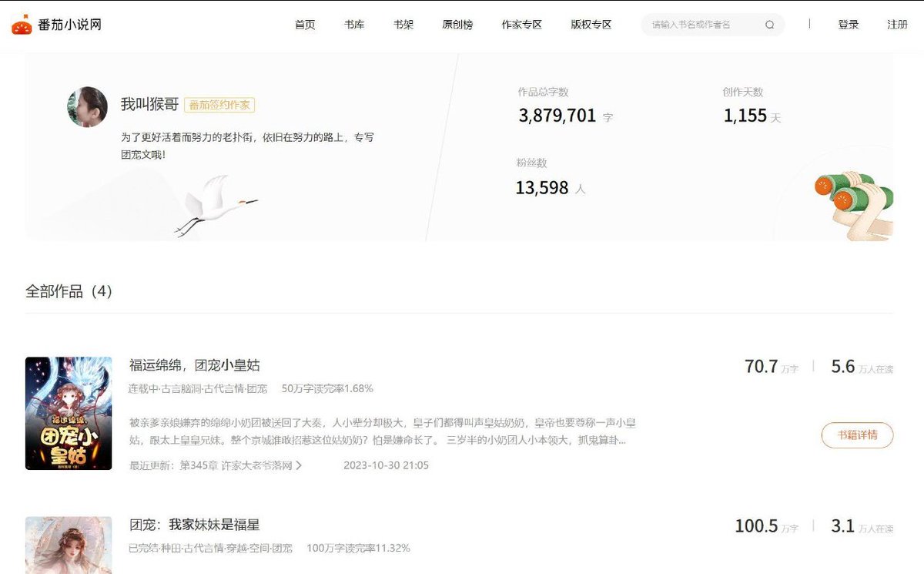Viewport: 924px width, 574px height.
Task: Click the 100.5 万字 word count
Action: (767, 526)
